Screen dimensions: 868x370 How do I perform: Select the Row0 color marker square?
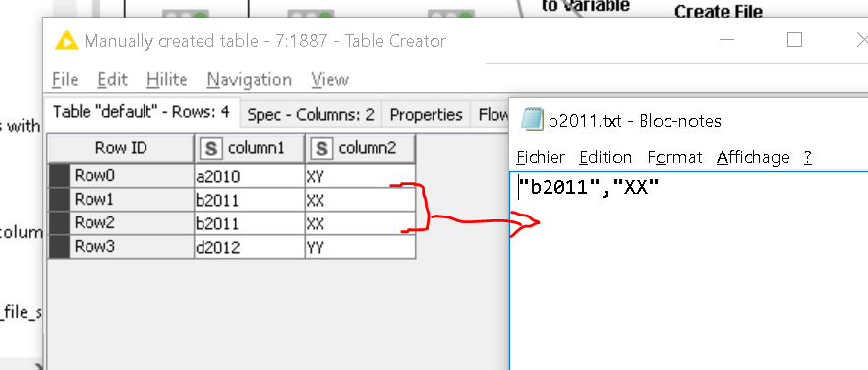(x=59, y=176)
